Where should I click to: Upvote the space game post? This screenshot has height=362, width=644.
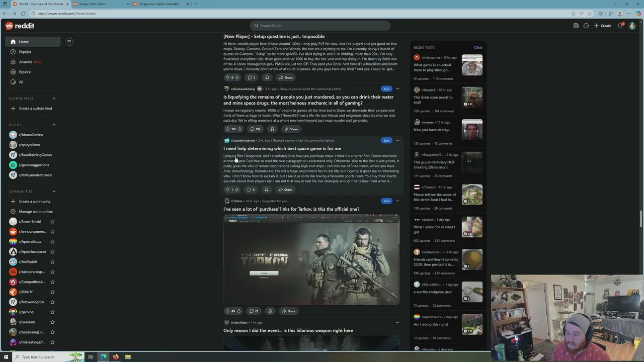pos(227,190)
